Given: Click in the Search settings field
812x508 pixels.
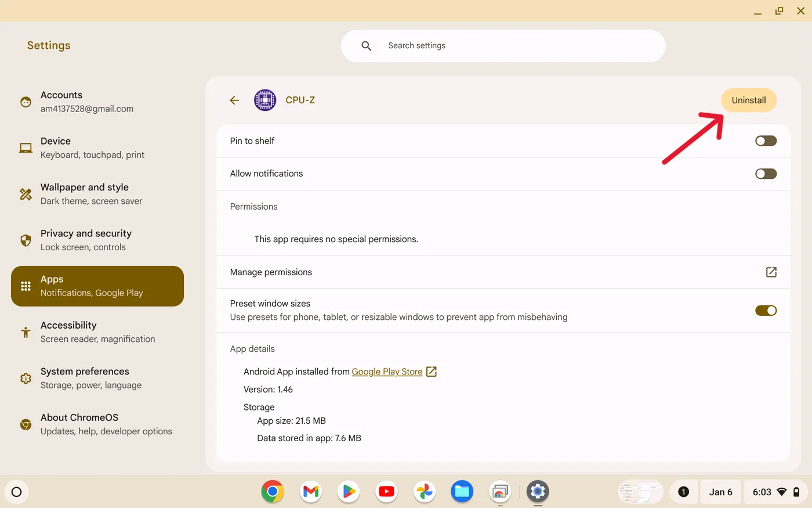Looking at the screenshot, I should 503,46.
